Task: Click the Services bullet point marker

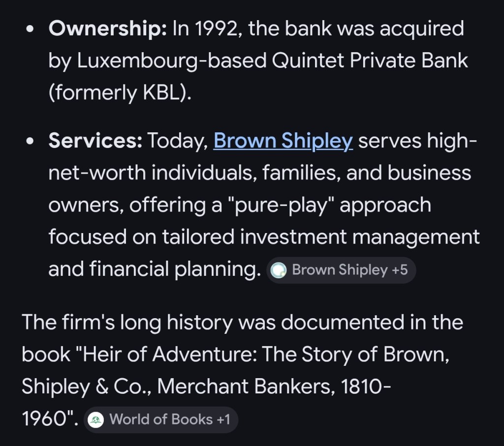Action: tap(31, 142)
